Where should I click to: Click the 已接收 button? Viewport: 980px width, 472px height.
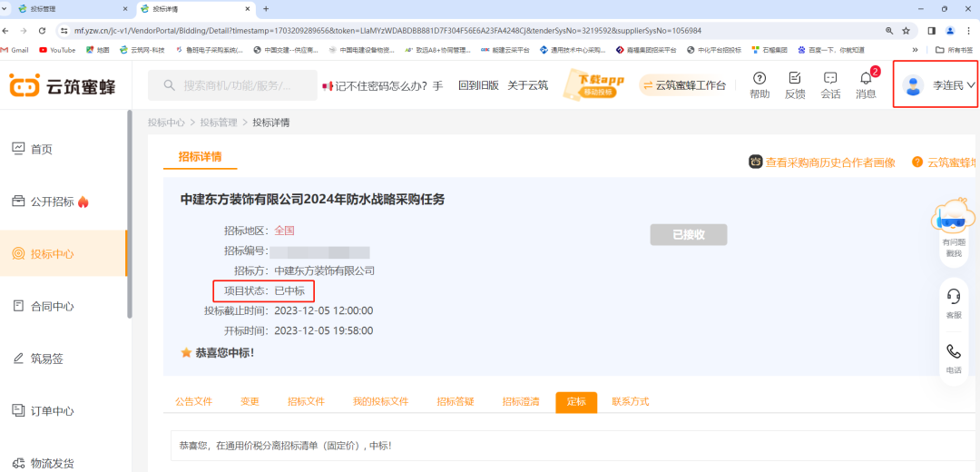coord(689,234)
